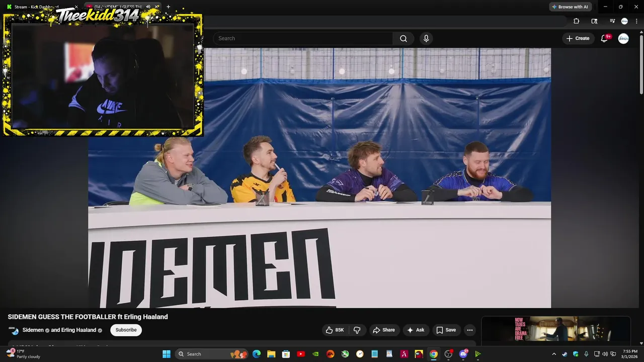Click the video player to pause
This screenshot has height=362, width=644.
click(319, 178)
